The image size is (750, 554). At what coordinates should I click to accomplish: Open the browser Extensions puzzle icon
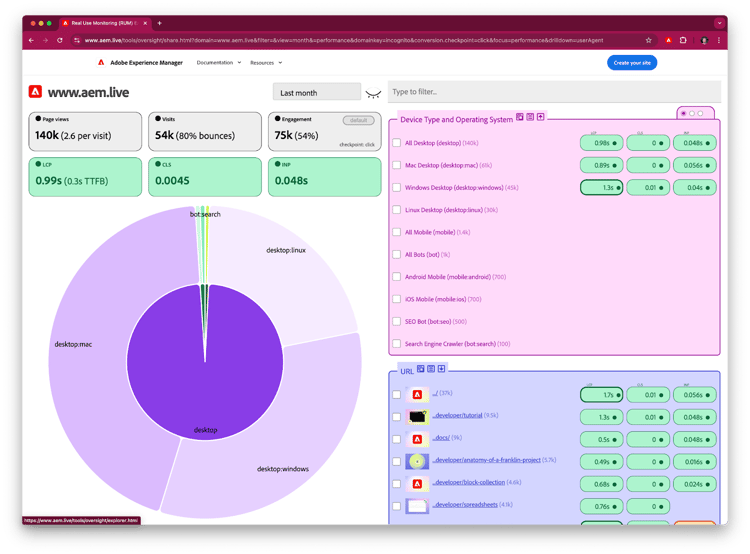click(683, 40)
